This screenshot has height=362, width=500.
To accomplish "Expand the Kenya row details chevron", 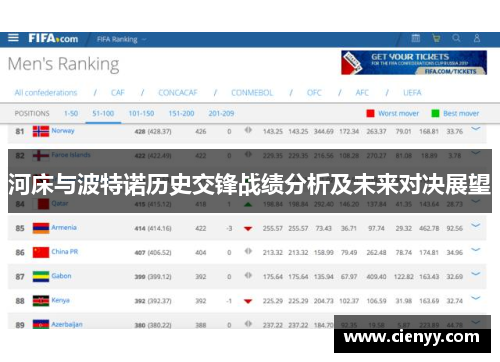I will point(476,298).
